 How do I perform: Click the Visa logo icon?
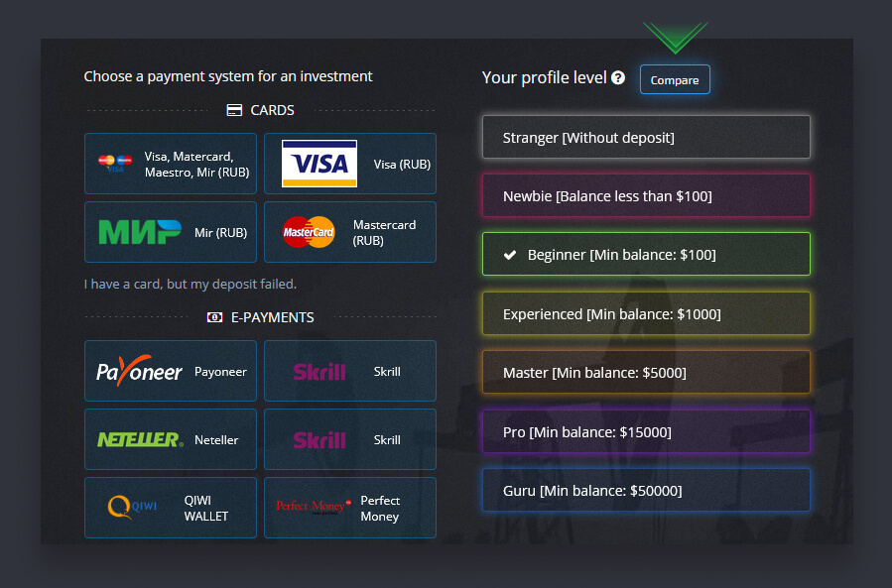coord(319,164)
